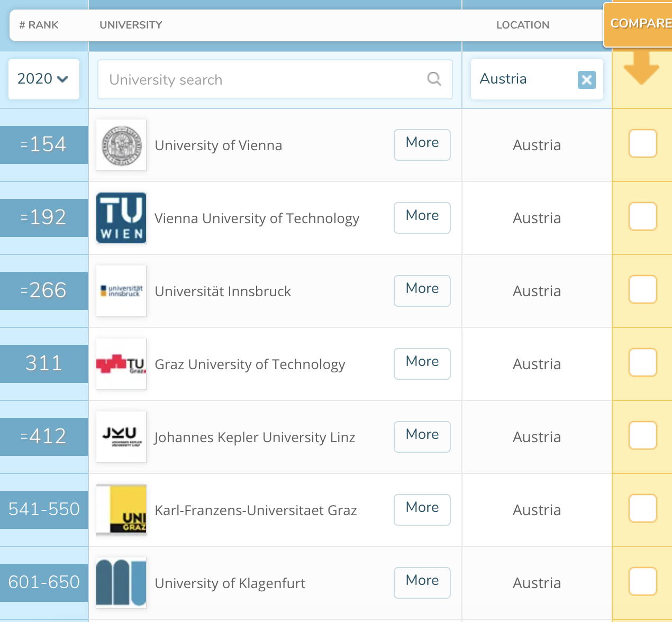Focus the University search input field

[x=275, y=79]
